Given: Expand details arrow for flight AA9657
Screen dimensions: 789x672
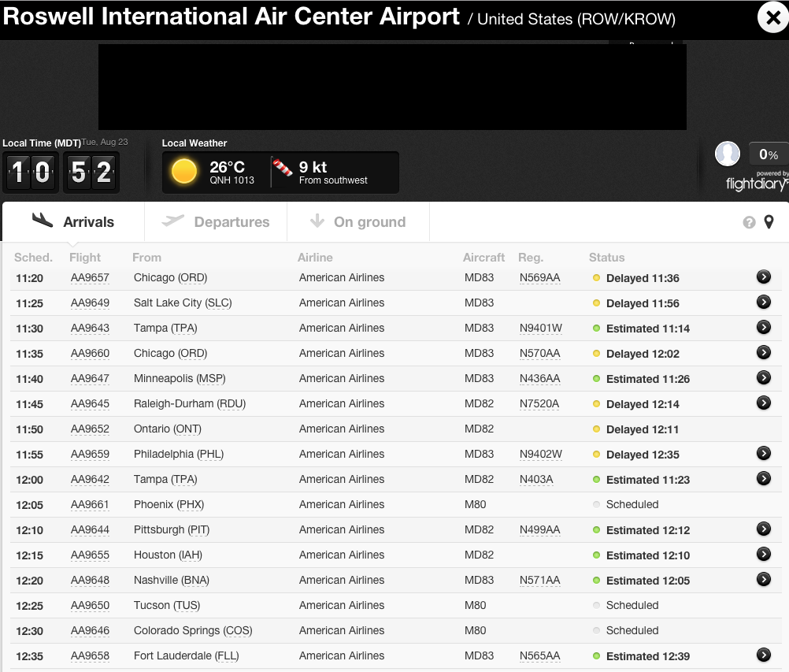Looking at the screenshot, I should click(763, 277).
